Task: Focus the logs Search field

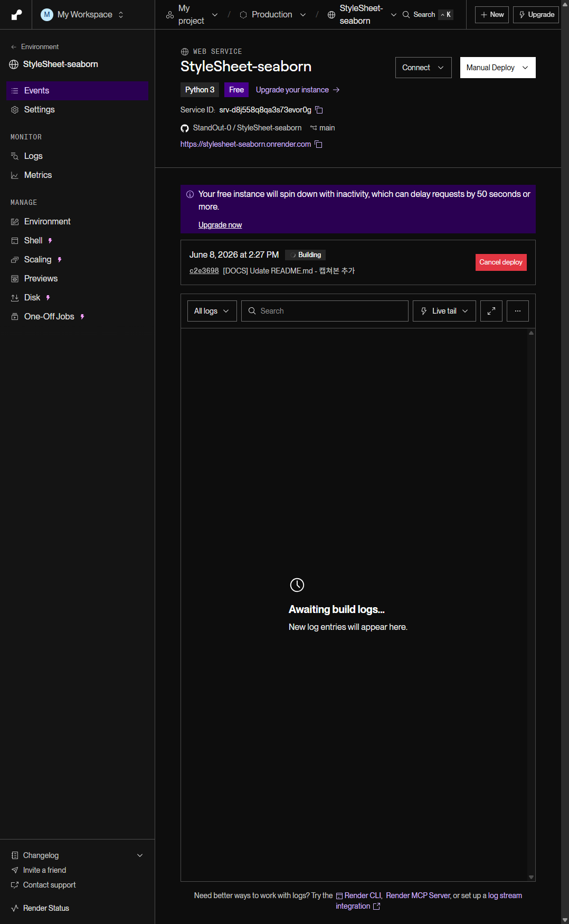Action: pyautogui.click(x=325, y=311)
